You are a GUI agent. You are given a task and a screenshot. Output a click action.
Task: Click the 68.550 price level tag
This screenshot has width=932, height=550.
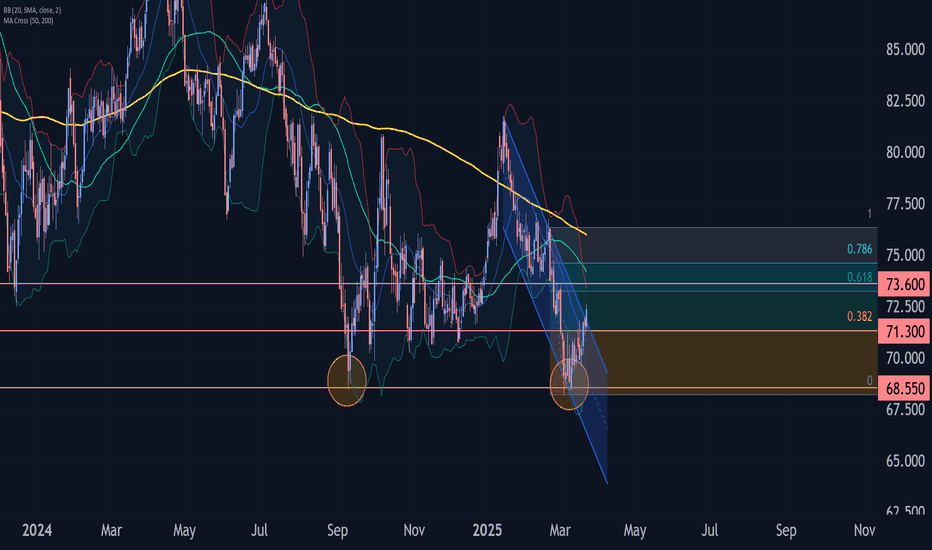pos(905,389)
